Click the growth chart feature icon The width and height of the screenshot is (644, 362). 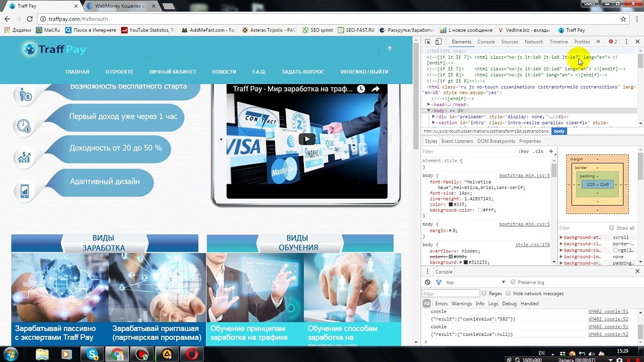(x=24, y=157)
